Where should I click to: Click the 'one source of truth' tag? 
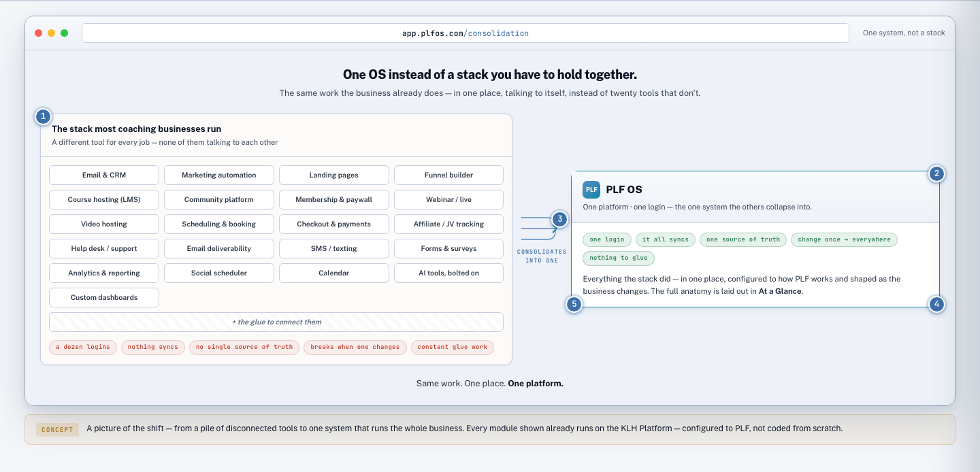[x=743, y=239]
